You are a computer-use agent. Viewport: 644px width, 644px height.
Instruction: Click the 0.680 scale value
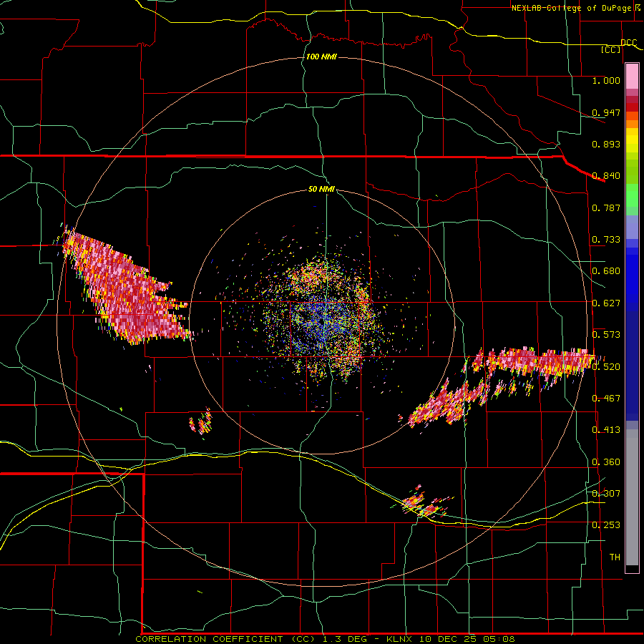[x=606, y=271]
